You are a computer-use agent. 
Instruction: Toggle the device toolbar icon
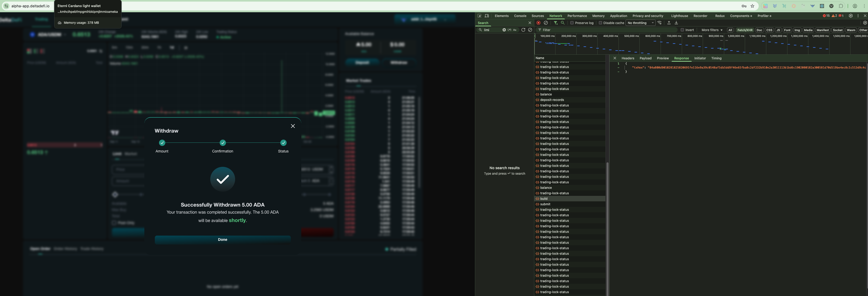point(487,16)
